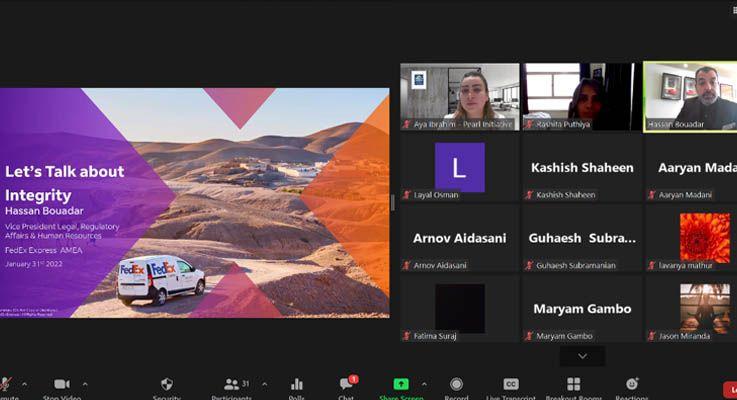
Task: Click muted mic icon beside Arnov Aidasani label
Action: click(x=407, y=266)
